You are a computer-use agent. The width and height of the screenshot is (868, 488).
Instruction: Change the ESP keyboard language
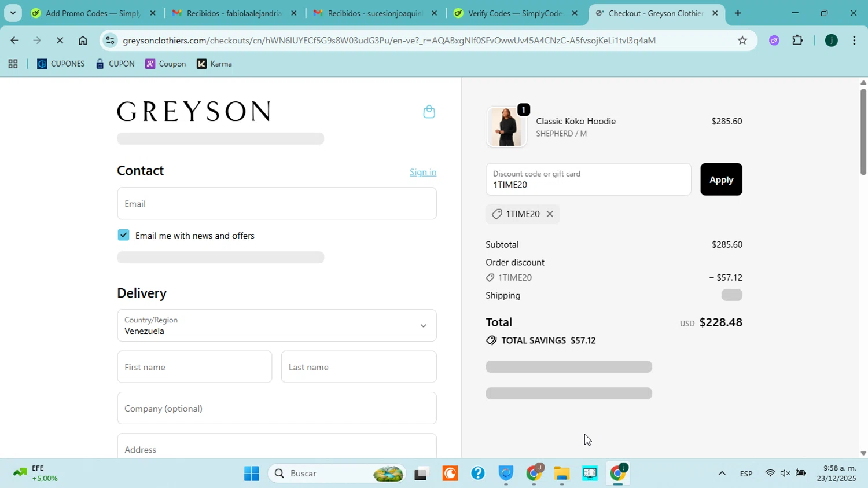pyautogui.click(x=746, y=474)
